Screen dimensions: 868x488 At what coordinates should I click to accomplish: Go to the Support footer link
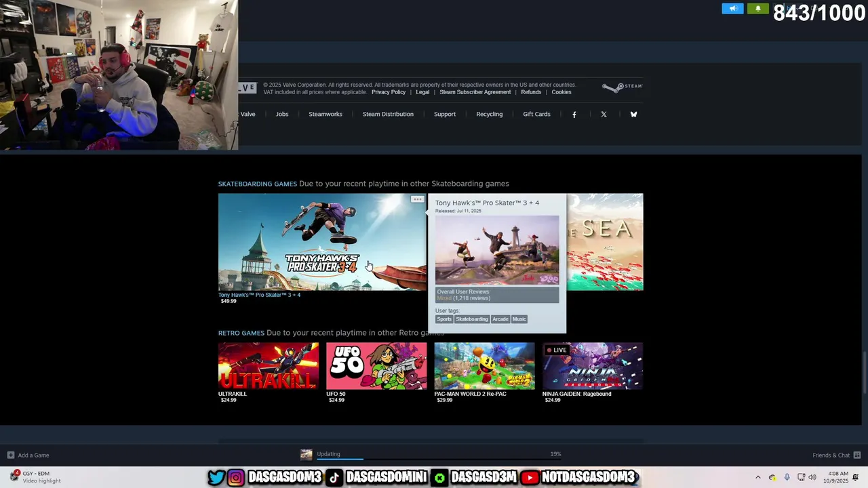[445, 114]
